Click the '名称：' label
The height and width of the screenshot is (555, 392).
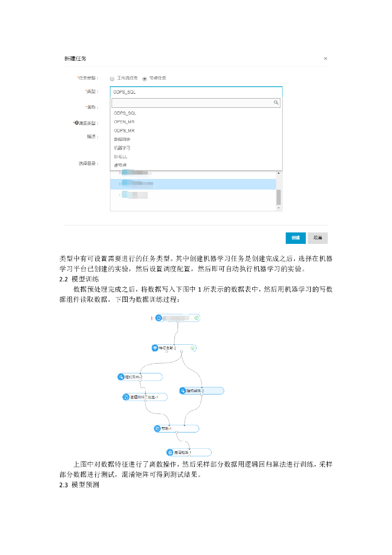coord(92,107)
